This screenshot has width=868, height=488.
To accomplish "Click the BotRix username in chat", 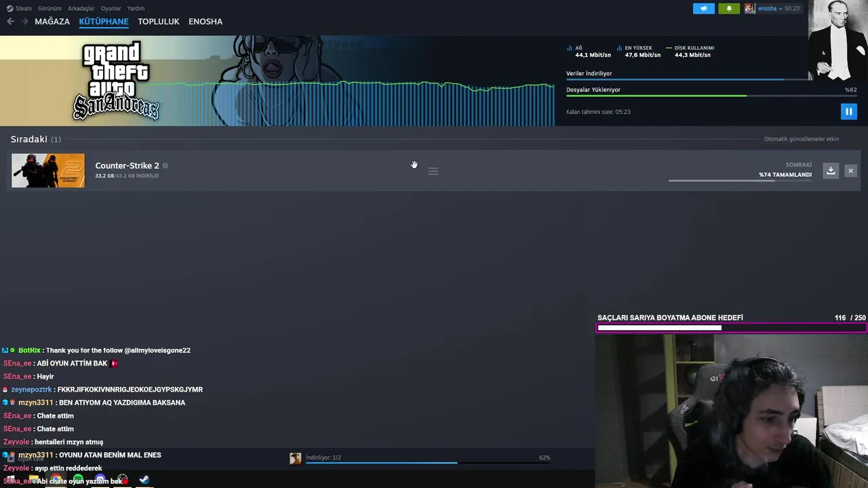I will pyautogui.click(x=29, y=350).
